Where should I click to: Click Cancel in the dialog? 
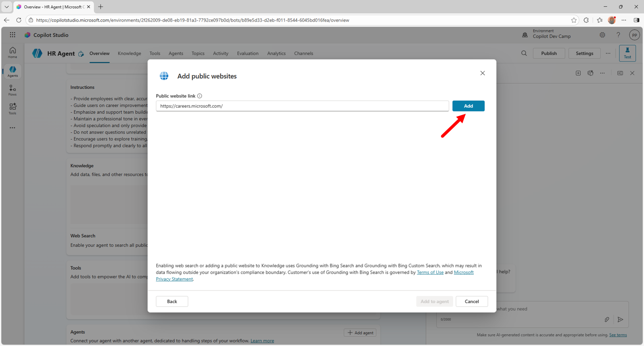pos(472,301)
